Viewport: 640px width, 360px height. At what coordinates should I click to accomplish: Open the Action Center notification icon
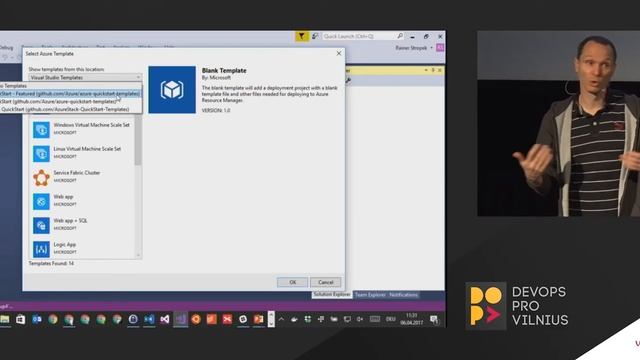(434, 319)
